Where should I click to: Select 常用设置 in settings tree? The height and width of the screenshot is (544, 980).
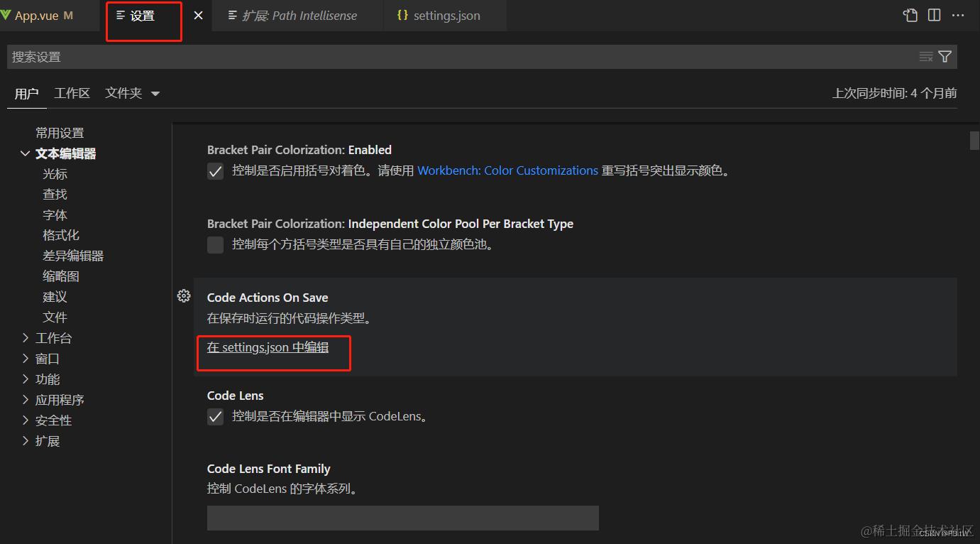point(60,133)
